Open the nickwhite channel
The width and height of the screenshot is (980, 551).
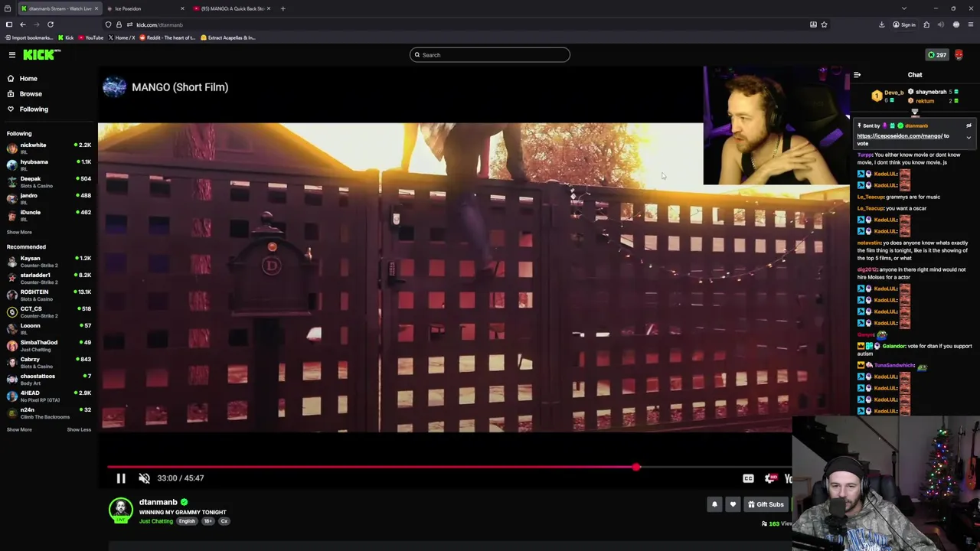pyautogui.click(x=49, y=148)
